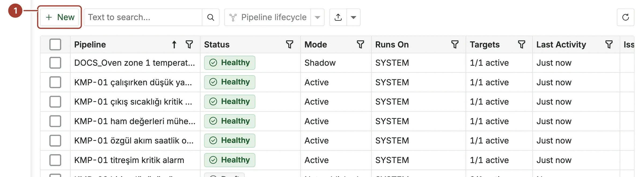Click 1/1 active in KMP-01 titreşim row

pyautogui.click(x=489, y=160)
